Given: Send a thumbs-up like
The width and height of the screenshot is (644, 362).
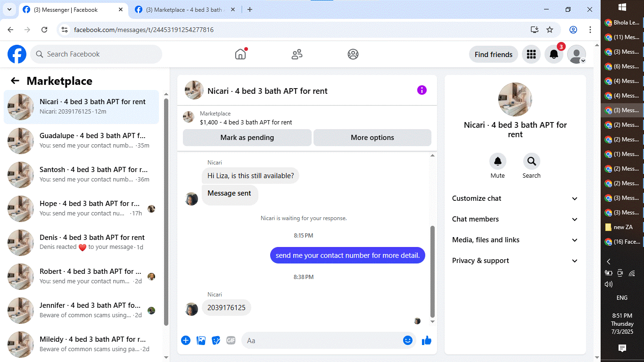Looking at the screenshot, I should click(x=427, y=340).
